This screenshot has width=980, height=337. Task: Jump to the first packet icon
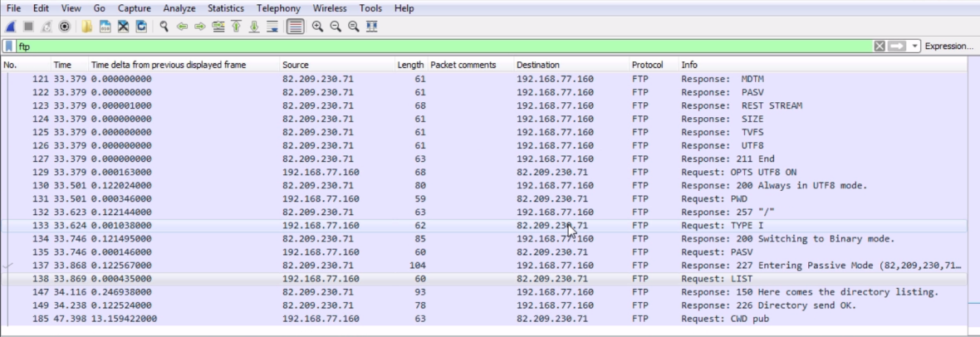pyautogui.click(x=236, y=27)
